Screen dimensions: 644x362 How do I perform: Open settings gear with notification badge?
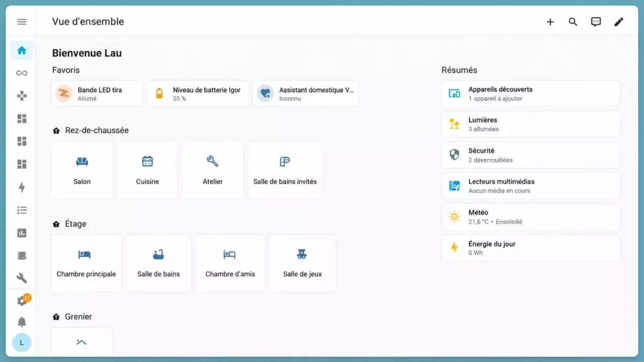[23, 300]
